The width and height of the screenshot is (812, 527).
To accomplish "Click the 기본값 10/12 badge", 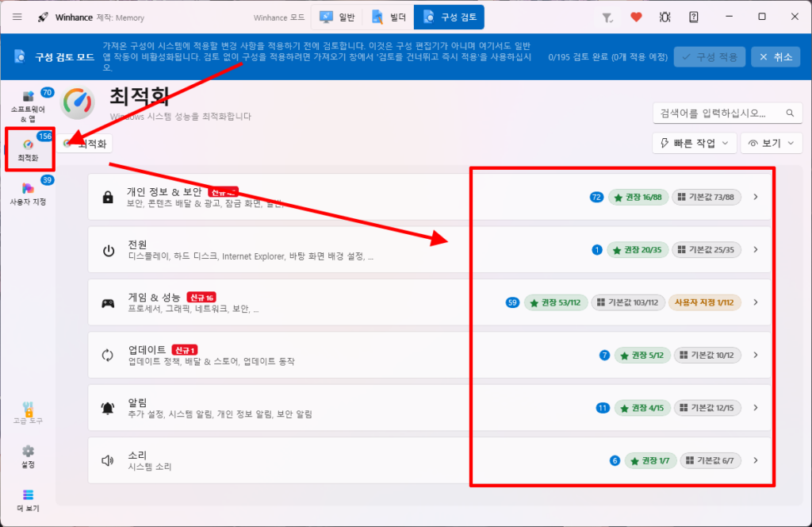I will click(707, 355).
